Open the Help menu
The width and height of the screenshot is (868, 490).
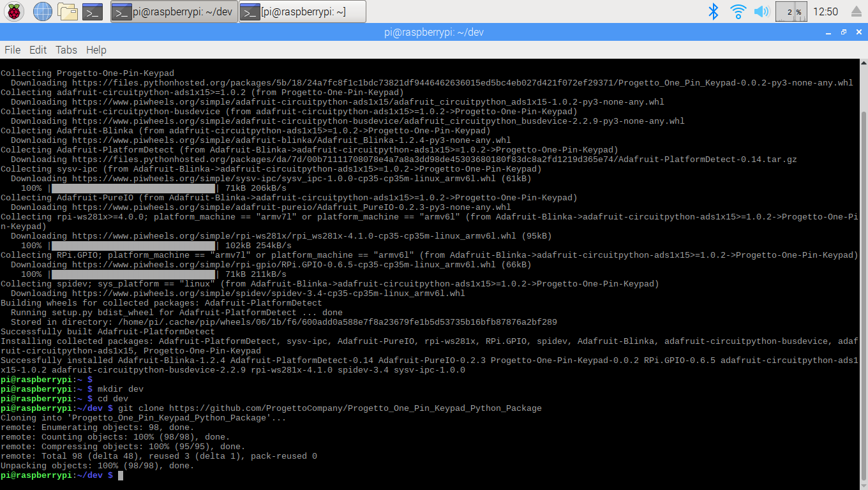tap(96, 50)
